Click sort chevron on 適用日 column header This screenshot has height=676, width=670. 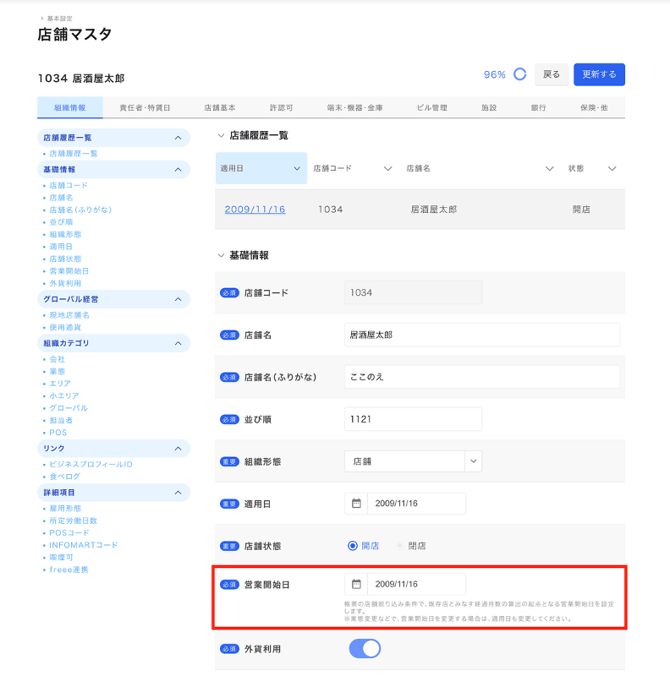pos(297,169)
